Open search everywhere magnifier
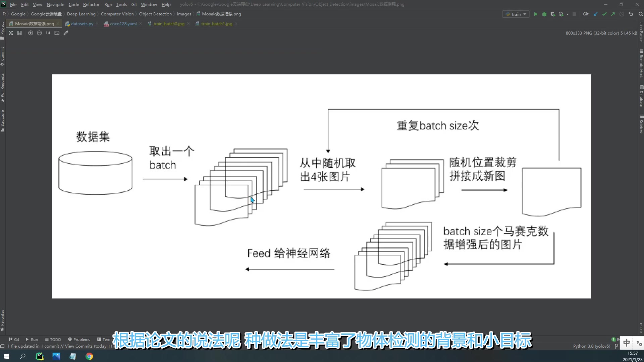Viewport: 644px width, 362px height. [x=641, y=14]
